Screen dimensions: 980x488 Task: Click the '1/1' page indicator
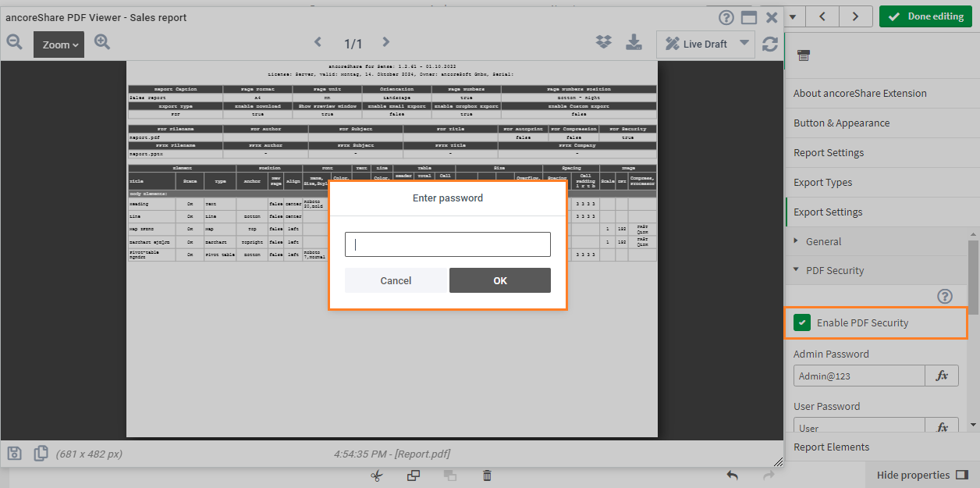pyautogui.click(x=353, y=44)
